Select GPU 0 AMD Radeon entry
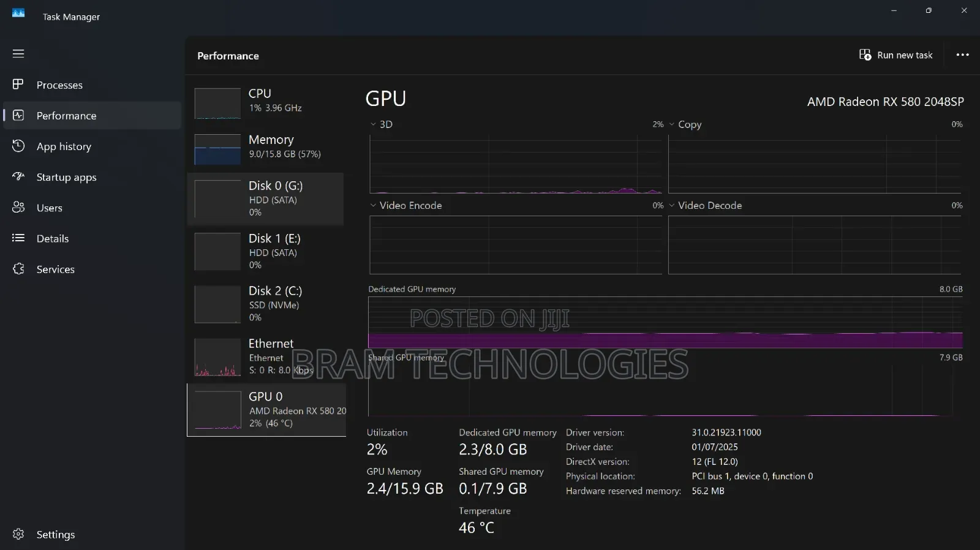The image size is (980, 550). pyautogui.click(x=266, y=410)
